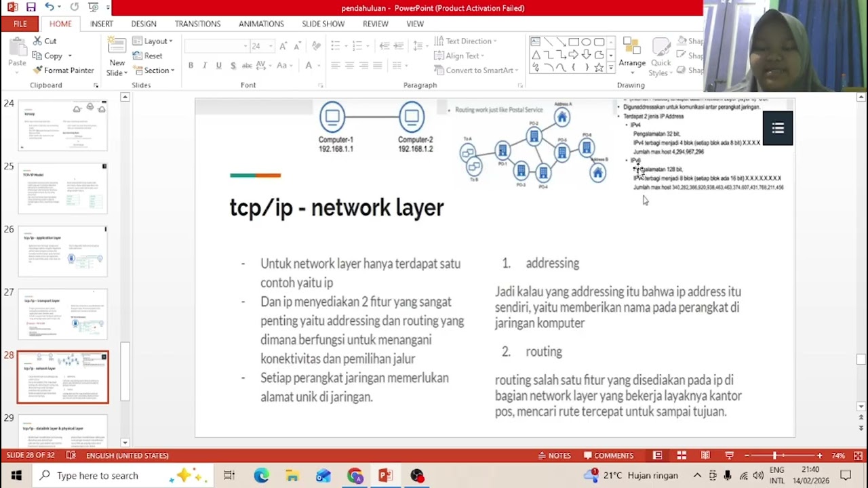Switch to the DESIGN tab
This screenshot has width=868, height=488.
click(144, 24)
